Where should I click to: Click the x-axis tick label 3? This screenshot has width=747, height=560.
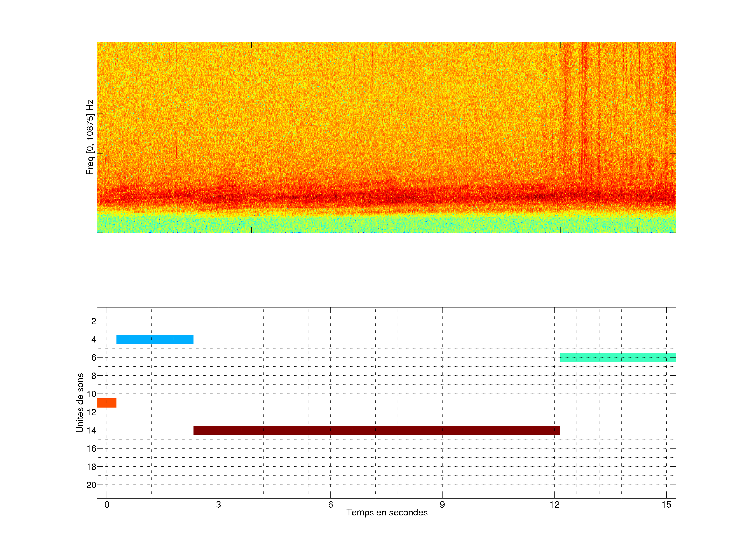pyautogui.click(x=218, y=505)
